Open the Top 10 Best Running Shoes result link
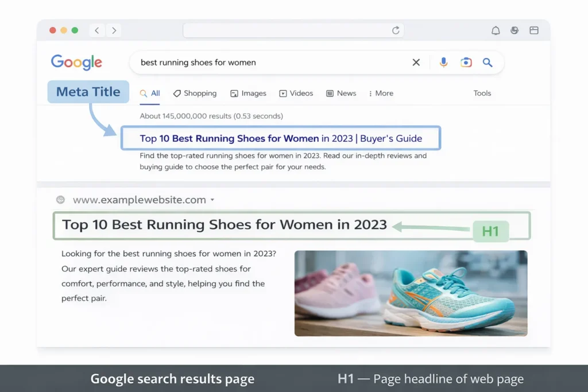Screen dimensions: 588x392 [x=280, y=138]
